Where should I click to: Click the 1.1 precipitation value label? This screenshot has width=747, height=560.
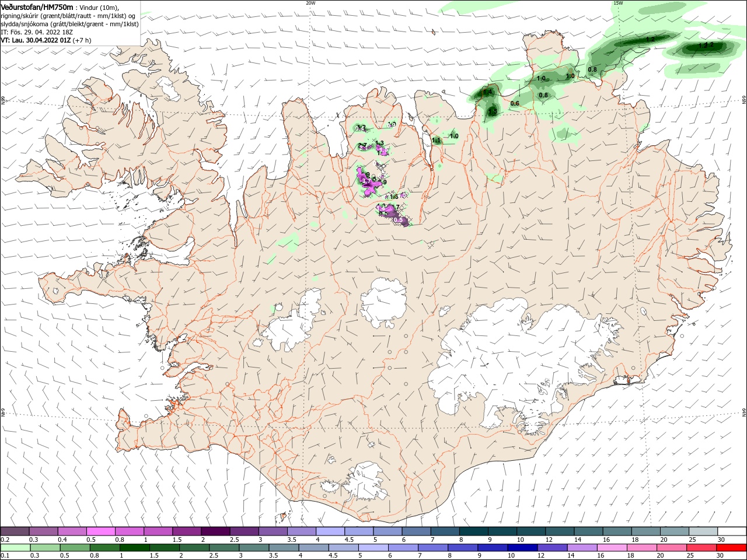click(437, 140)
